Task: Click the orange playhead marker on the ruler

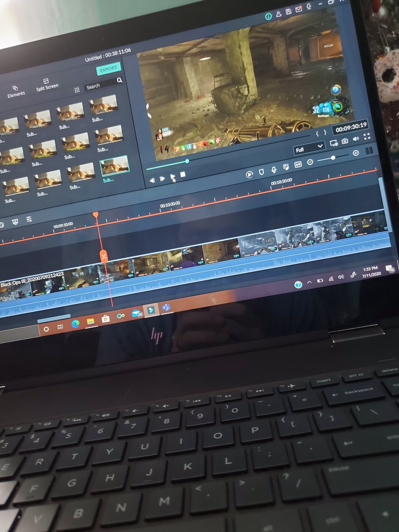Action: pyautogui.click(x=95, y=215)
